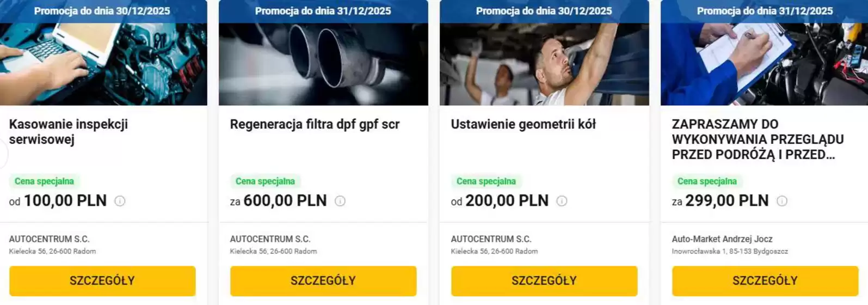The height and width of the screenshot is (305, 868).
Task: Click the laptop engine diagnostics image
Action: (x=103, y=64)
